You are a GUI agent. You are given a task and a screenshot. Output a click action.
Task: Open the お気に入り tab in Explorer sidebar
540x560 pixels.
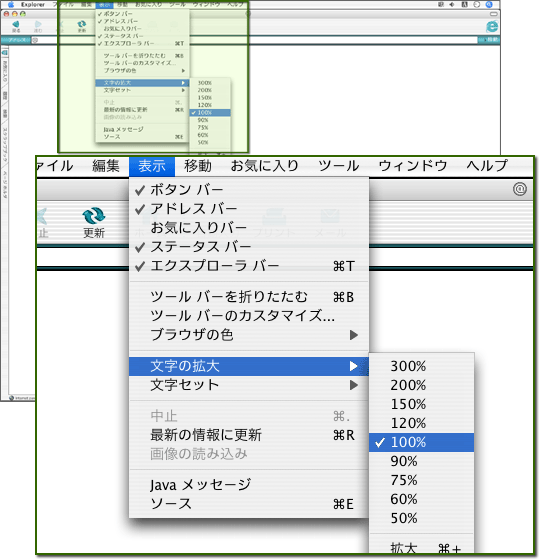tap(5, 72)
